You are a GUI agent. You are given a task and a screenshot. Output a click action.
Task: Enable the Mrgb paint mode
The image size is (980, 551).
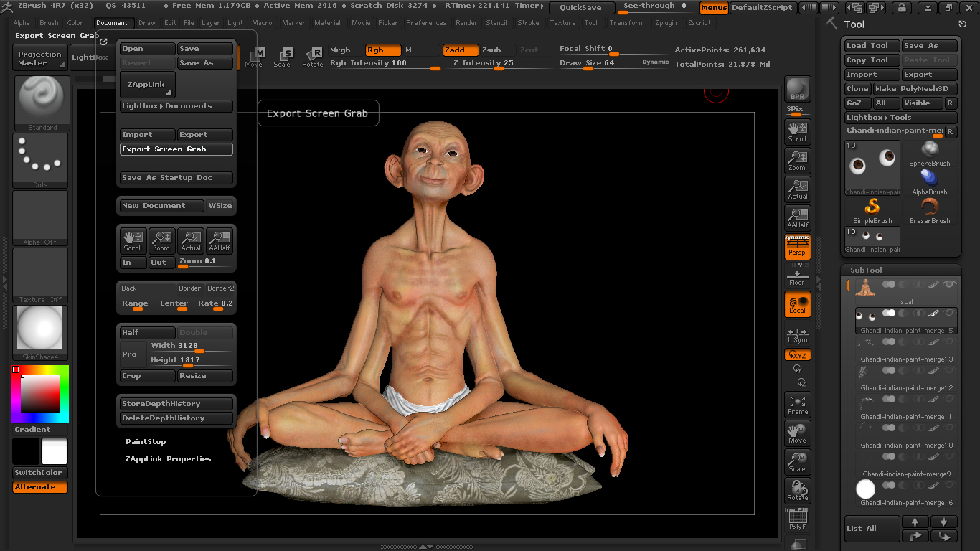pyautogui.click(x=346, y=50)
